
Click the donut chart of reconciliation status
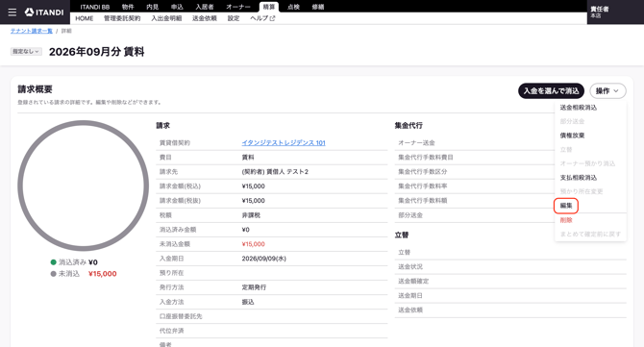(83, 186)
